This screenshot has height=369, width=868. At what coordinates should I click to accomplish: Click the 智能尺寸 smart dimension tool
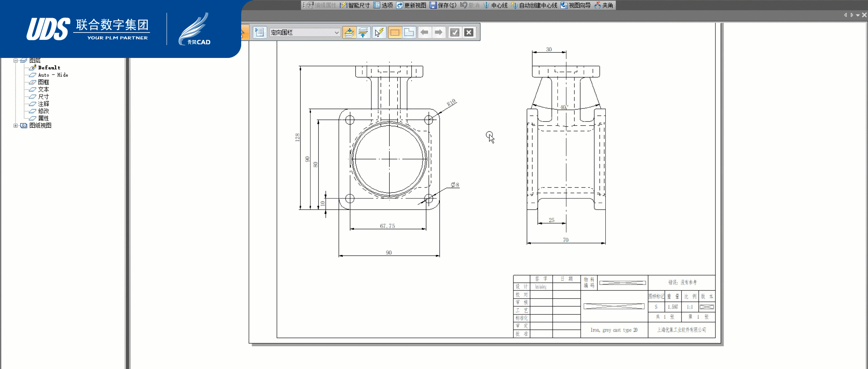(x=355, y=5)
